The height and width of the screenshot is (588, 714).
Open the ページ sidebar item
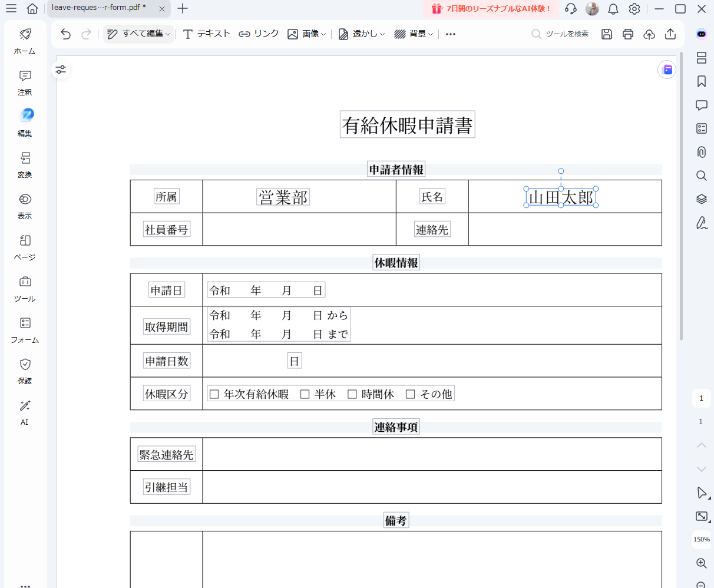tap(25, 247)
